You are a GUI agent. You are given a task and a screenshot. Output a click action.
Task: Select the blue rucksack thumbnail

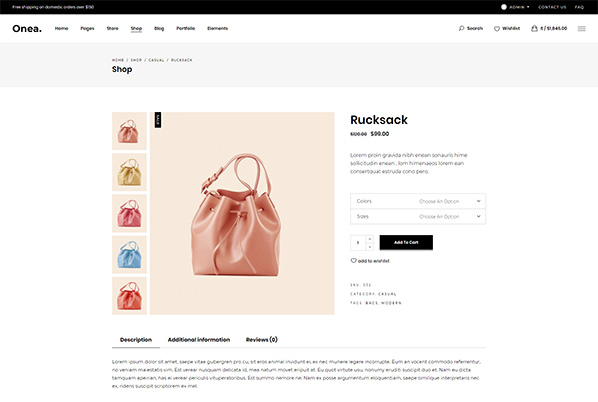(129, 254)
